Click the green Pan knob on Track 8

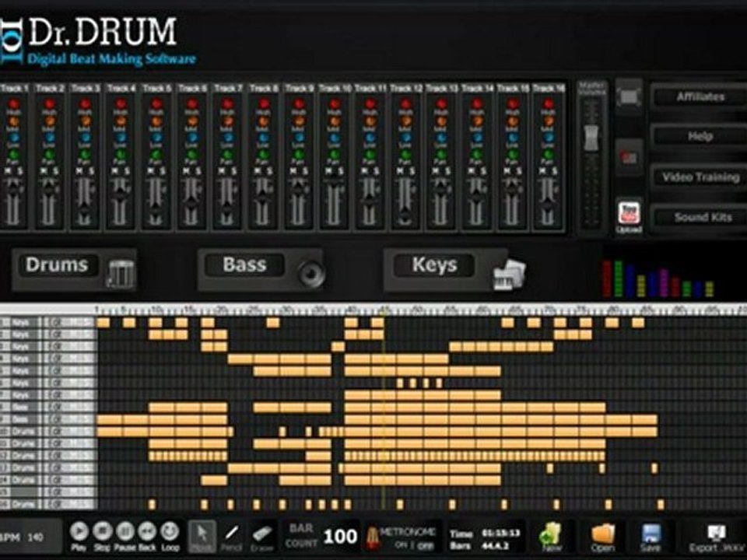263,155
